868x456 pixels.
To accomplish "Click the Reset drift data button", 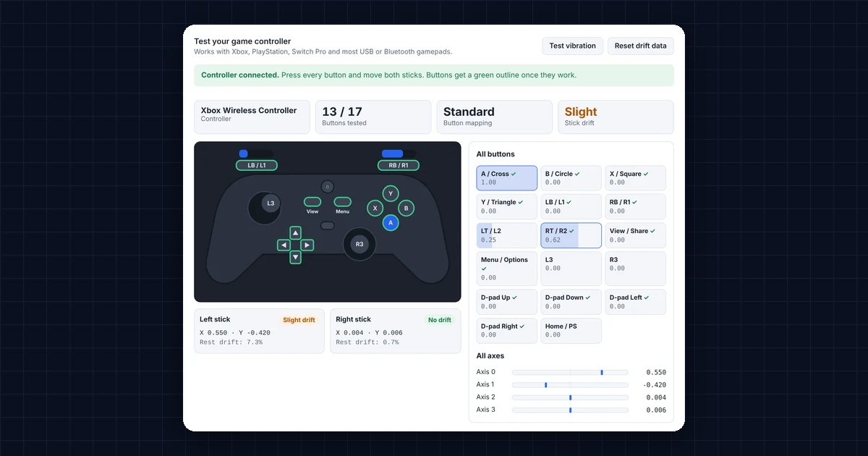I will [x=641, y=46].
